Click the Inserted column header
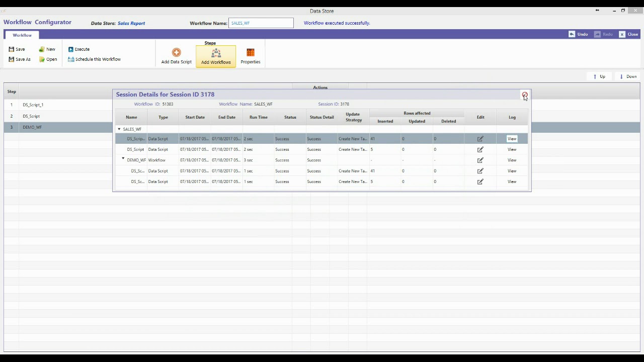Image resolution: width=644 pixels, height=362 pixels. [385, 121]
